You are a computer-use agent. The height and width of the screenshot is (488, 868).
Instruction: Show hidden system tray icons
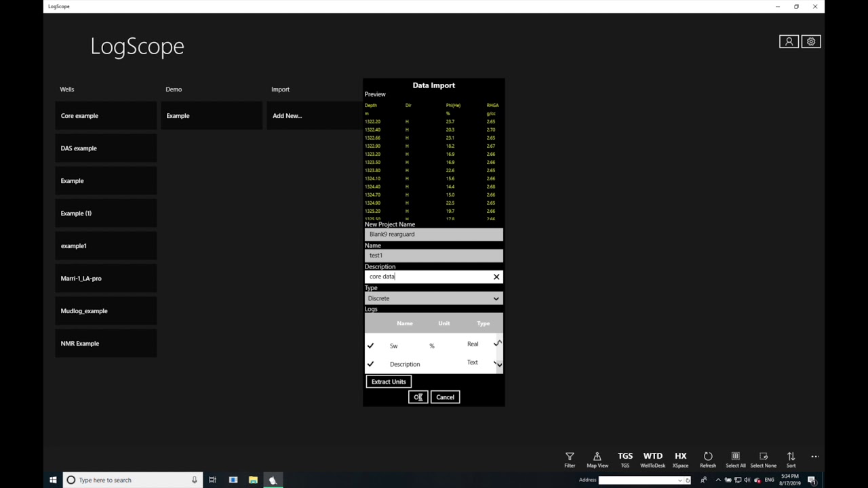pos(718,480)
